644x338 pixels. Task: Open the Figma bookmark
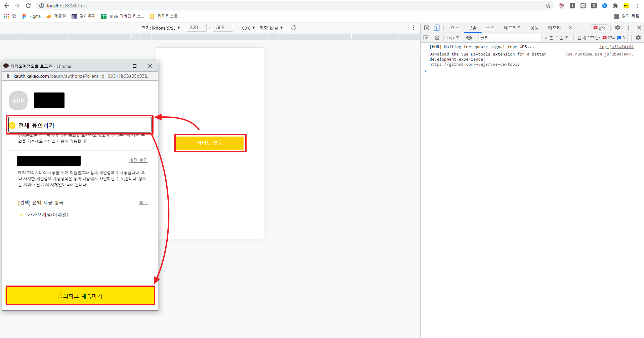point(31,16)
